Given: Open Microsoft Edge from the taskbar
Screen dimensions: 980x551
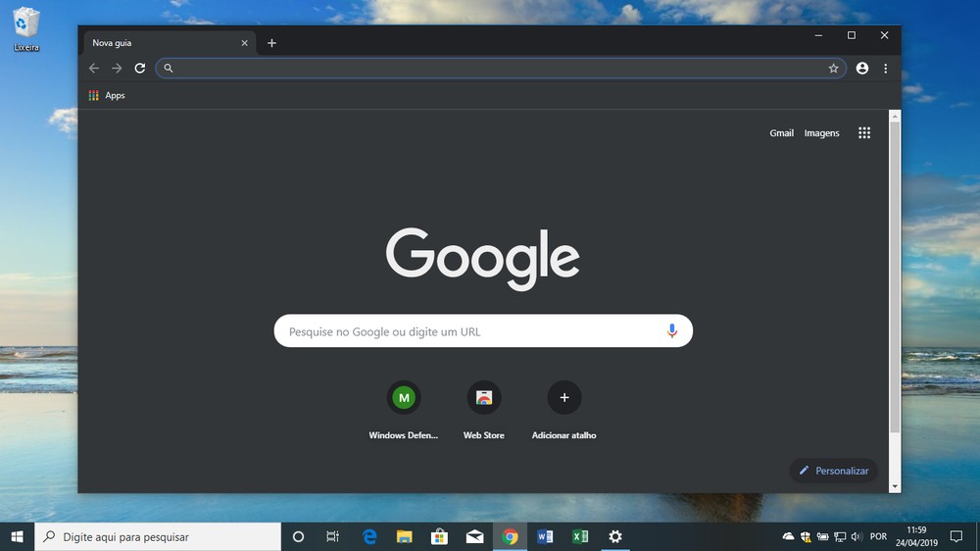Looking at the screenshot, I should (x=369, y=536).
